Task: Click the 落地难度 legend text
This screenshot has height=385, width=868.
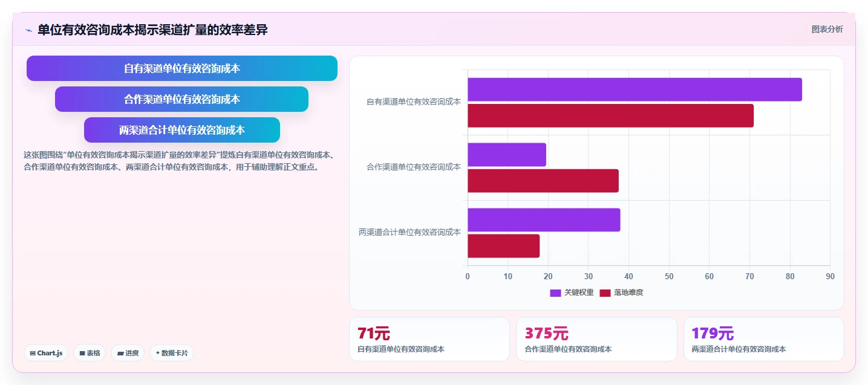Action: [x=628, y=293]
